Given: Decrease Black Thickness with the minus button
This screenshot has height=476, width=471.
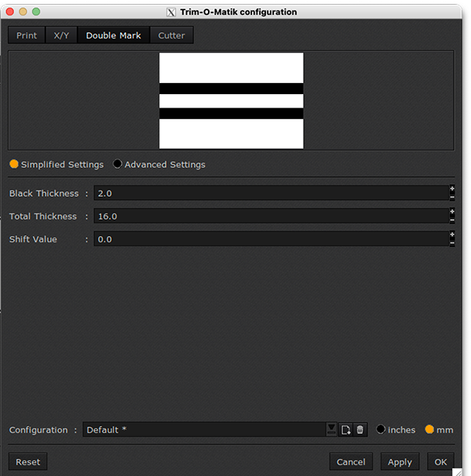Looking at the screenshot, I should pos(452,197).
